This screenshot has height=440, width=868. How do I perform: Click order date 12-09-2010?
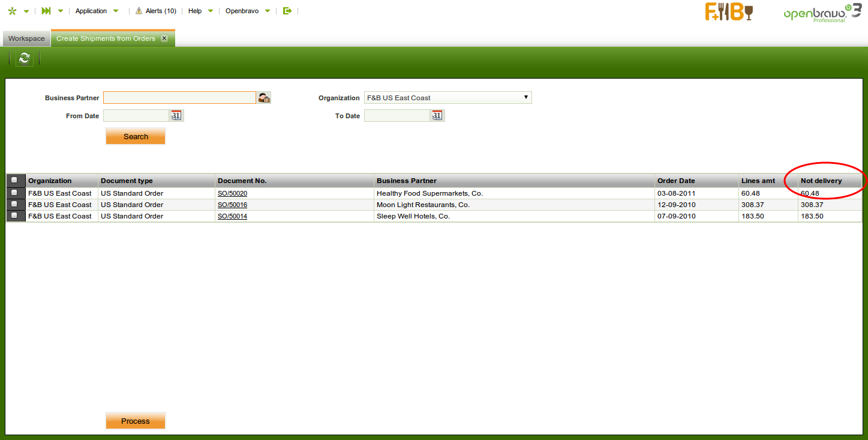pos(677,205)
